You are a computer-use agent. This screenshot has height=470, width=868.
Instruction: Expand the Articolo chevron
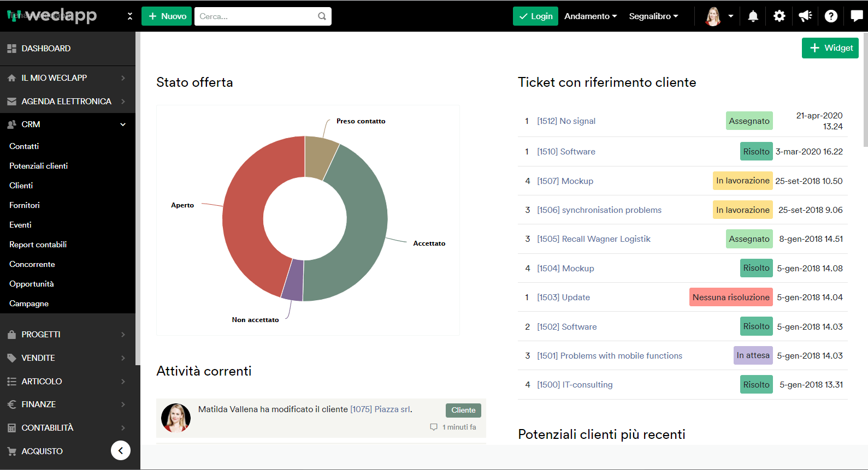(123, 382)
